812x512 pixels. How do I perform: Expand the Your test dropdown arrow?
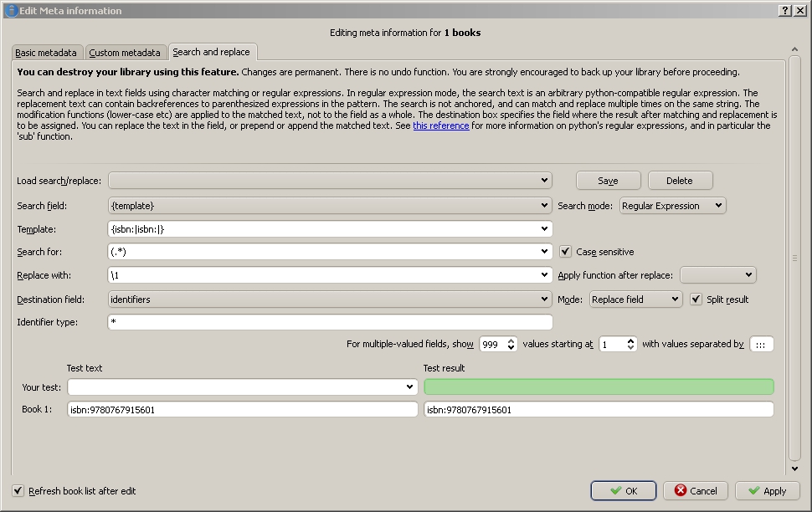[409, 387]
